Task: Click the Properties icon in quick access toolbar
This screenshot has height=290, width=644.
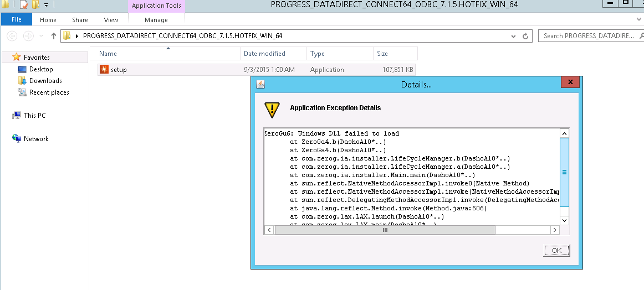Action: [x=23, y=5]
